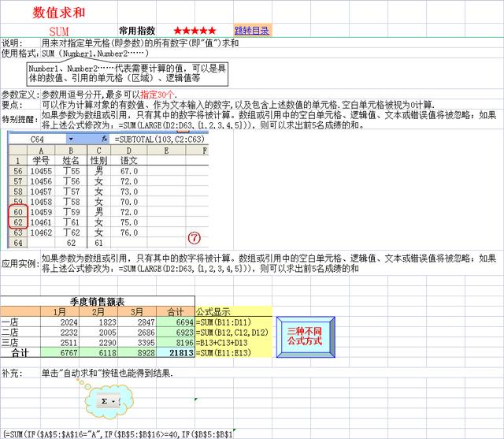Screen dimensions: 504x439
Task: Select cell with value 3395
Action: point(137,343)
